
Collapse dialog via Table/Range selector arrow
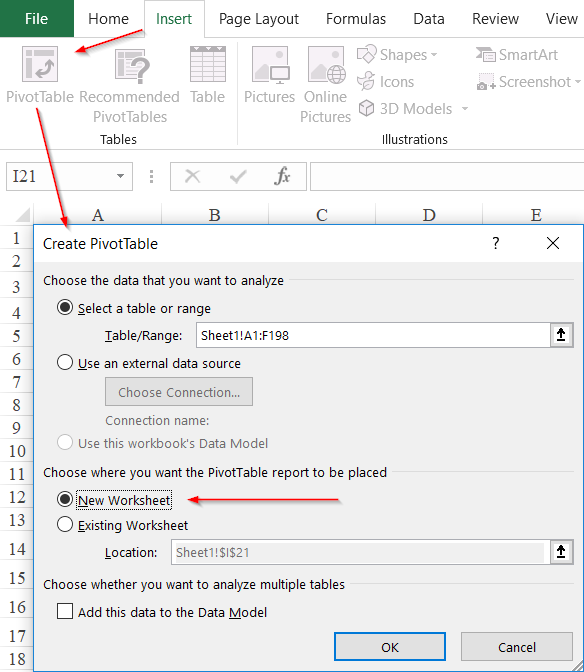(561, 335)
